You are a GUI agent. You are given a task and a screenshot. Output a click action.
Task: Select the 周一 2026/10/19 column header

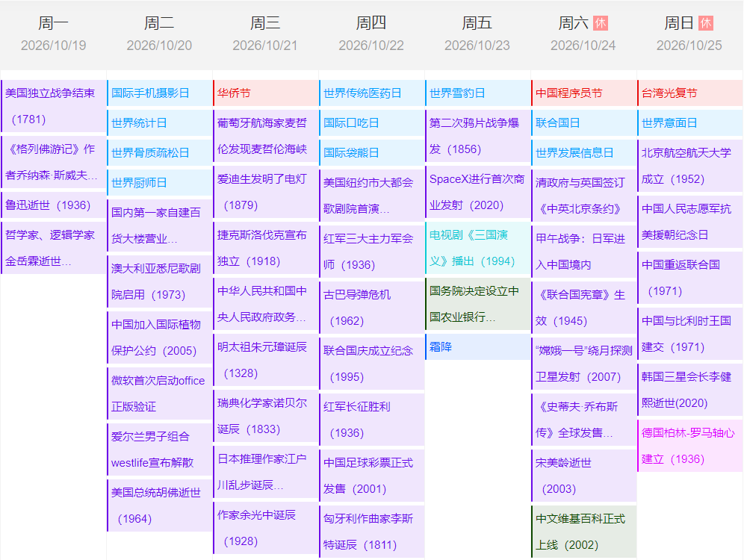point(53,34)
